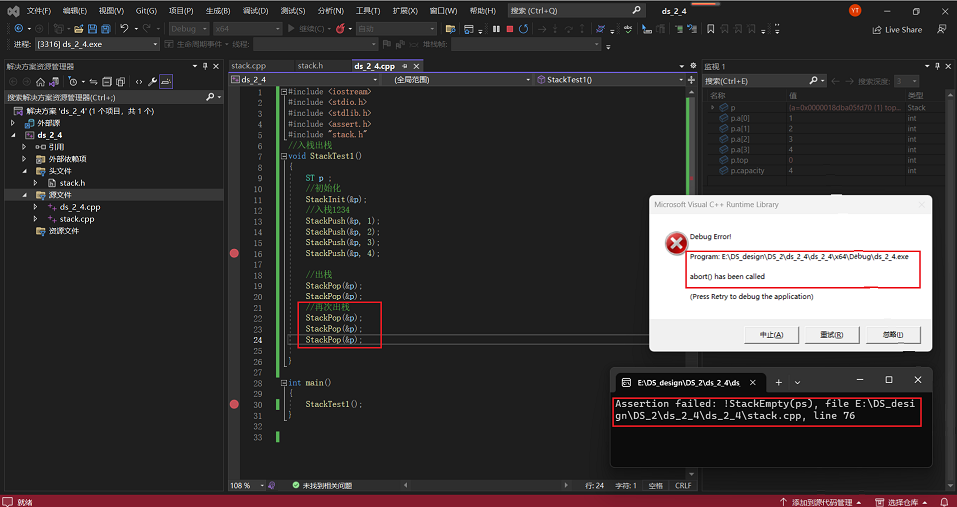
Task: Click 忽略(I) button in error dialog
Action: point(893,334)
